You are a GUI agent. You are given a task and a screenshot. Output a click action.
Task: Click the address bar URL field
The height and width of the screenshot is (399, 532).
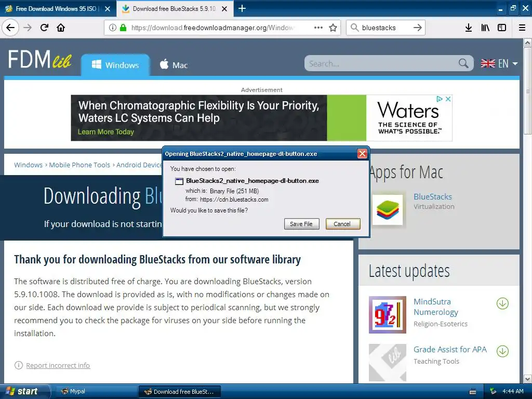point(214,28)
